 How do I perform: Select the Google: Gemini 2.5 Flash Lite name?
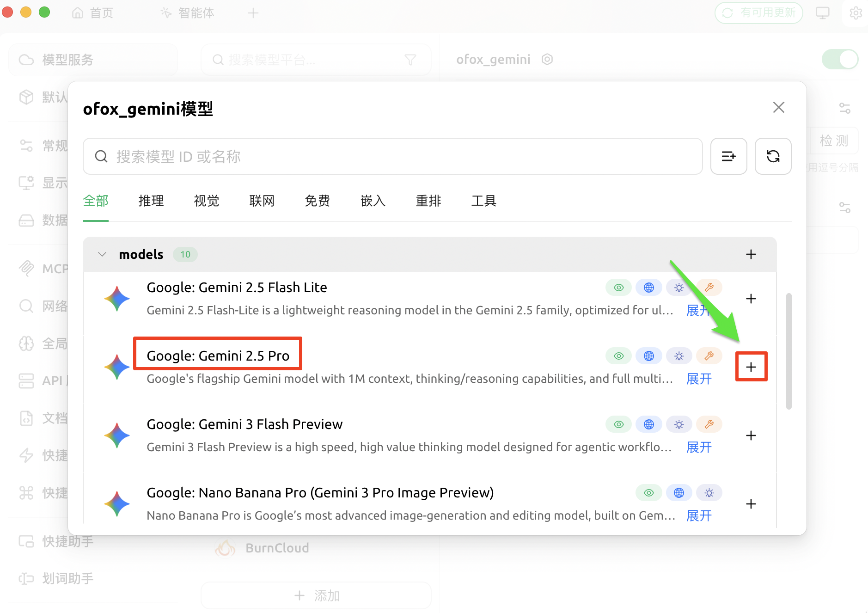(x=237, y=288)
